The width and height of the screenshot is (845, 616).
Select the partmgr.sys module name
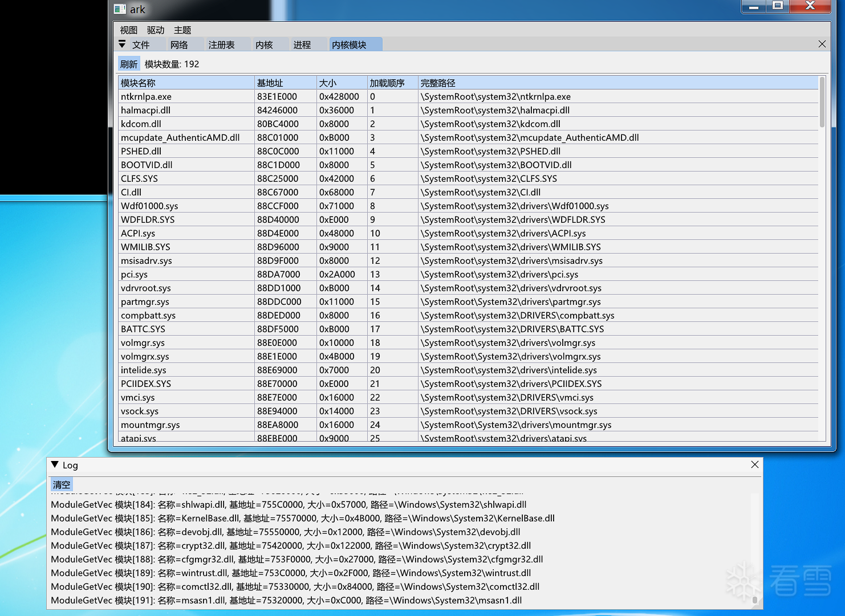pyautogui.click(x=145, y=301)
